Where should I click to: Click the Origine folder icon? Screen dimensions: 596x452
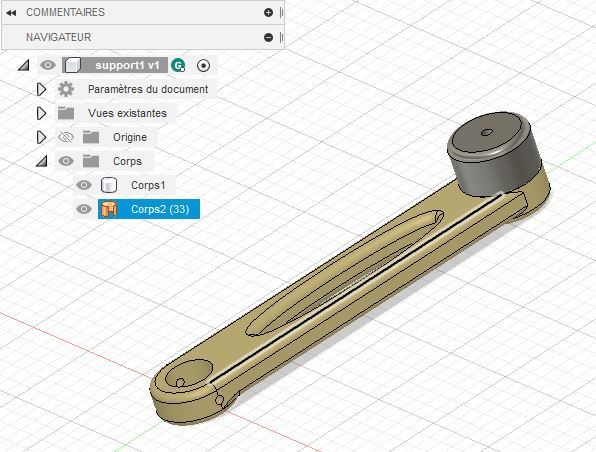coord(91,137)
